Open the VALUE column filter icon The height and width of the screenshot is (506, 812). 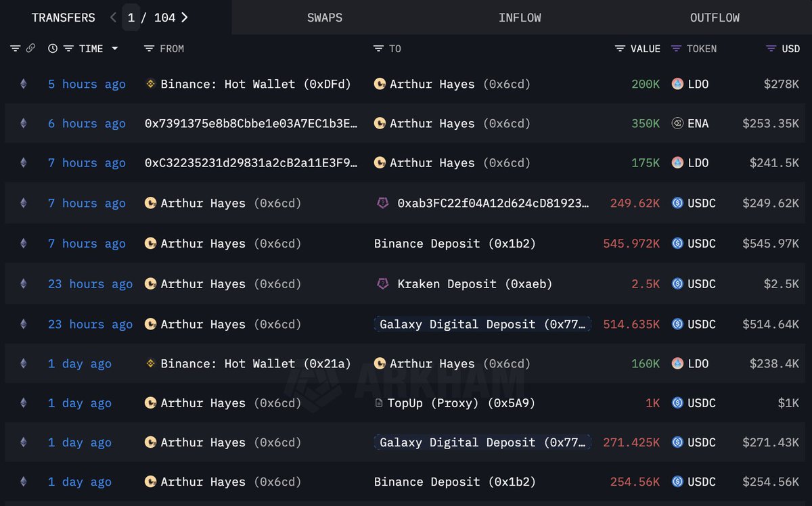coord(620,49)
